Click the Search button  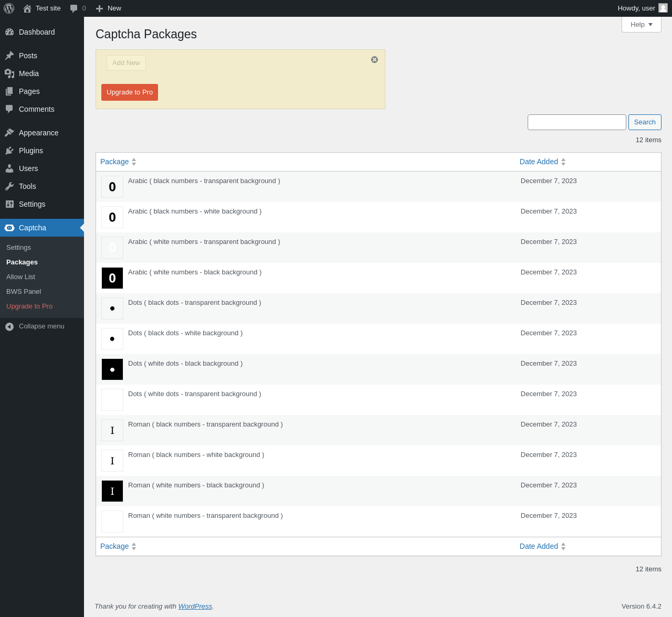coord(645,122)
